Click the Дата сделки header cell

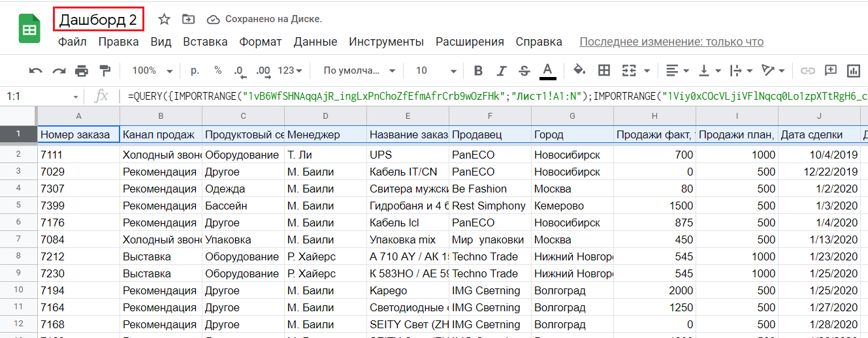pos(819,135)
